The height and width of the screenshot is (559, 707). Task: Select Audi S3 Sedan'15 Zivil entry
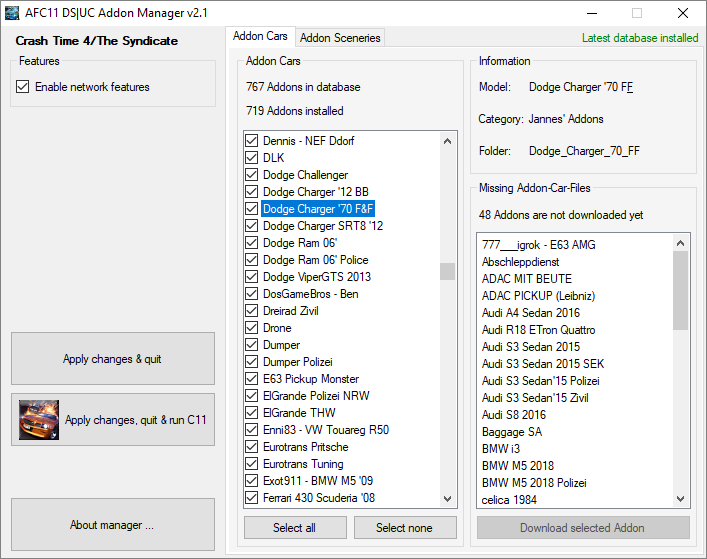535,398
